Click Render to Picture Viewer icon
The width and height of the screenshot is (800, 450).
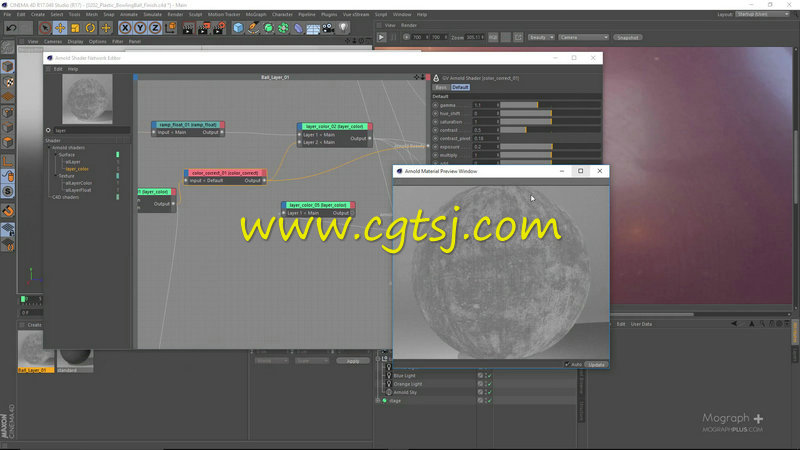point(204,28)
